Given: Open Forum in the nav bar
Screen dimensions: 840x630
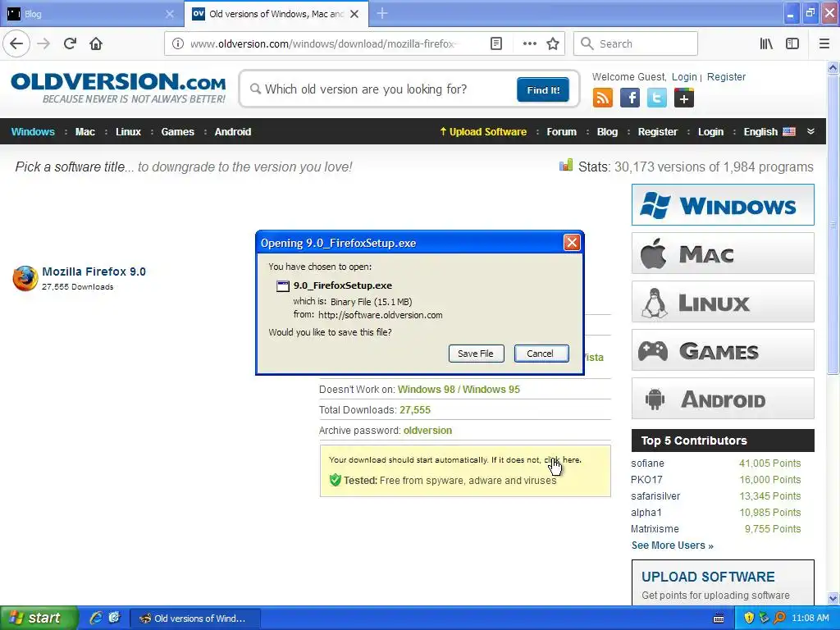Looking at the screenshot, I should coord(561,132).
